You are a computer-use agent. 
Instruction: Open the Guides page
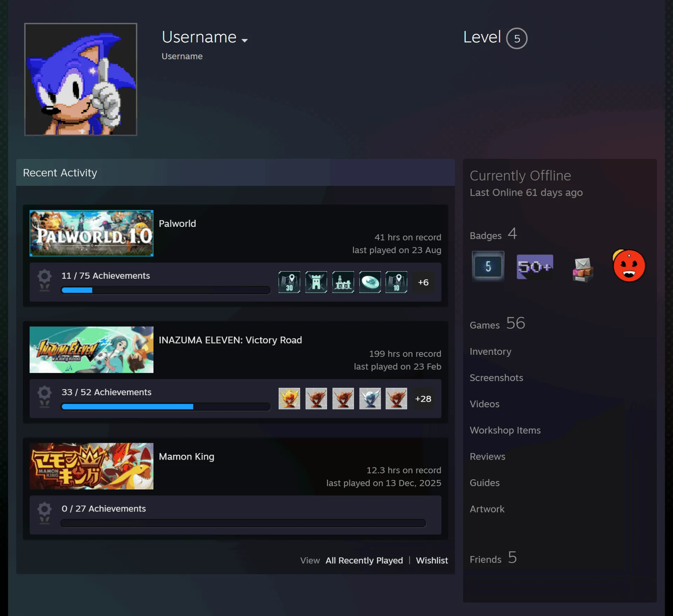[x=484, y=483]
